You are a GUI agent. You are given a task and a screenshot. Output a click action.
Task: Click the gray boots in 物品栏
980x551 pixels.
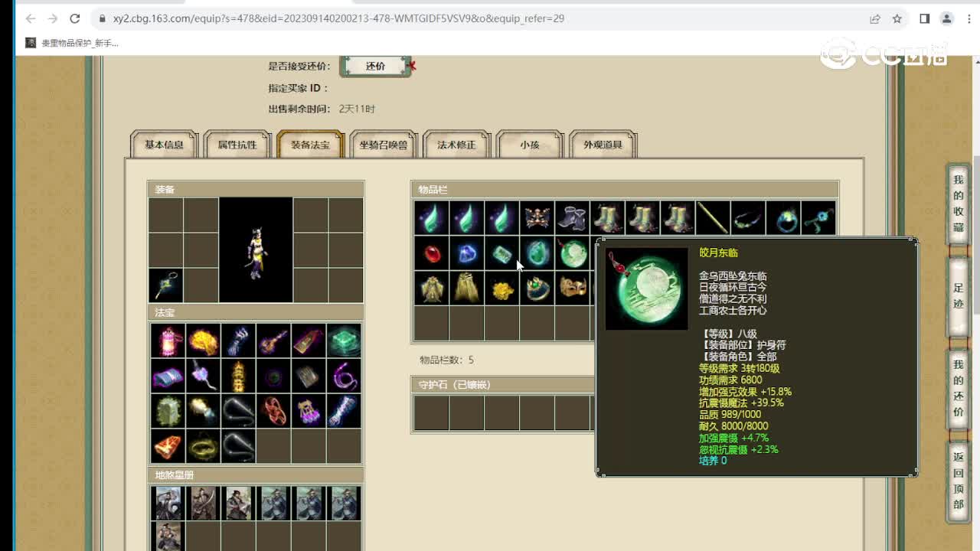[572, 218]
